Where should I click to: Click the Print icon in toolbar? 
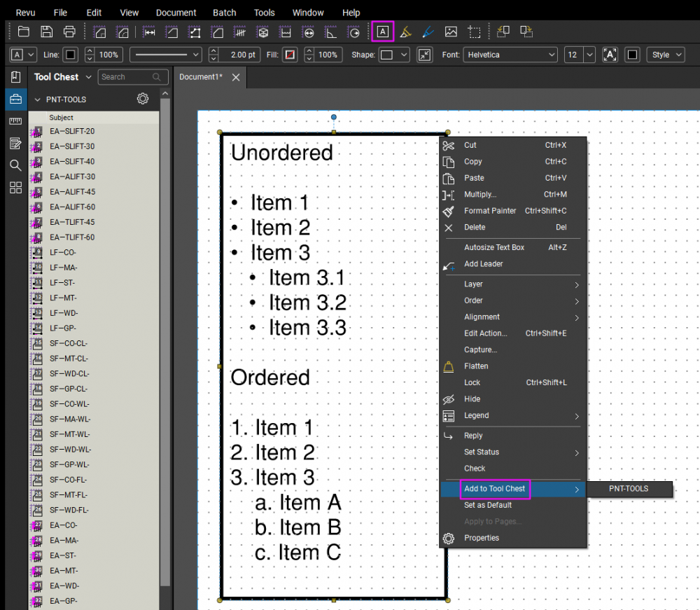[x=69, y=32]
